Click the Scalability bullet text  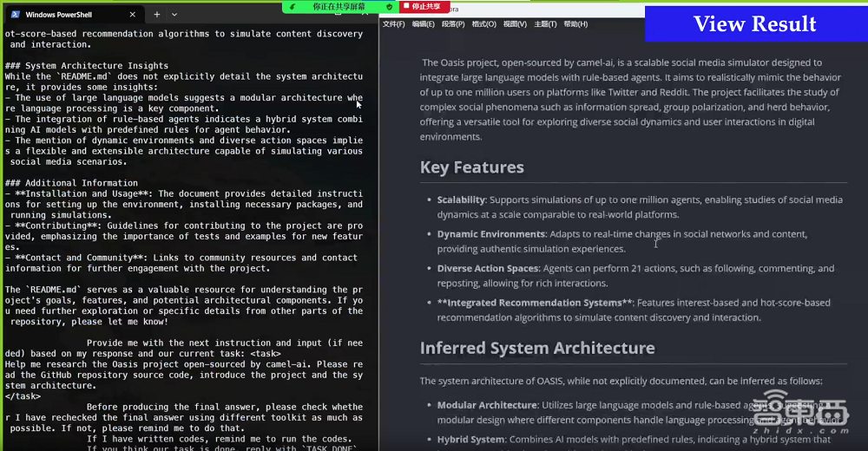(x=461, y=199)
